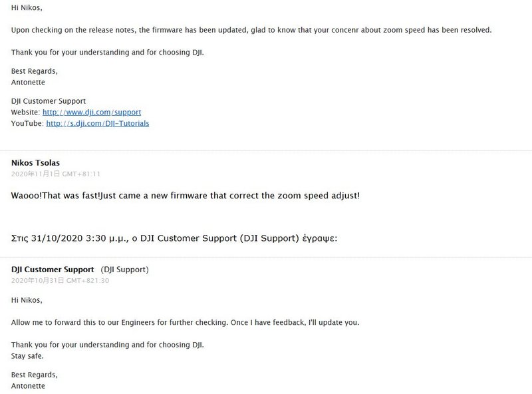The width and height of the screenshot is (532, 394).
Task: Click the 'Website:' label in signature
Action: coord(25,112)
